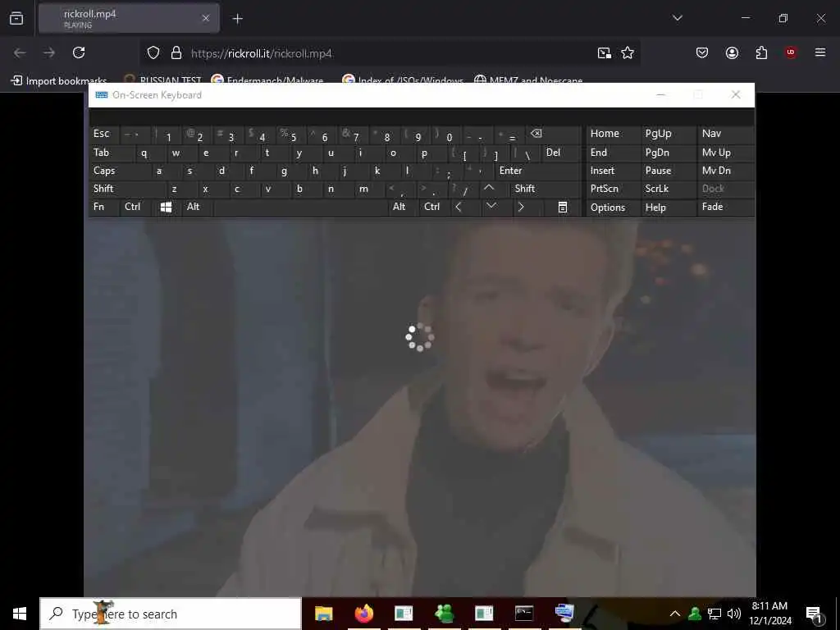Click the Help key on keyboard
The width and height of the screenshot is (840, 630).
668,208
